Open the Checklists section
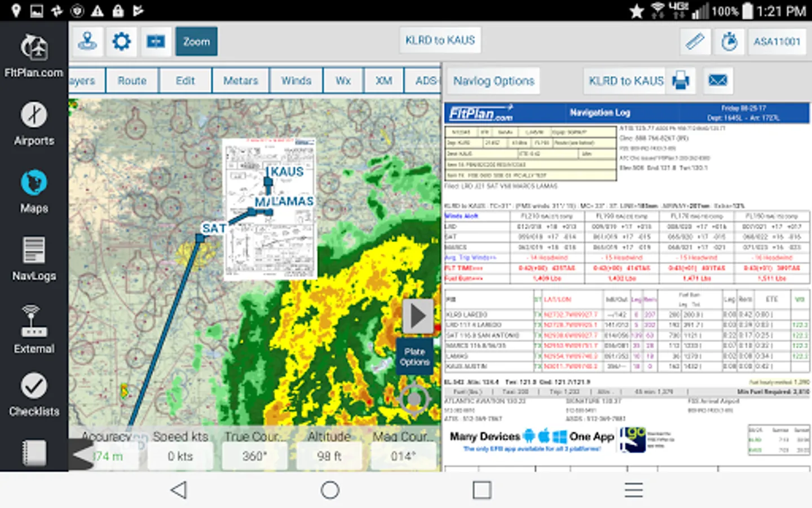 pyautogui.click(x=34, y=395)
